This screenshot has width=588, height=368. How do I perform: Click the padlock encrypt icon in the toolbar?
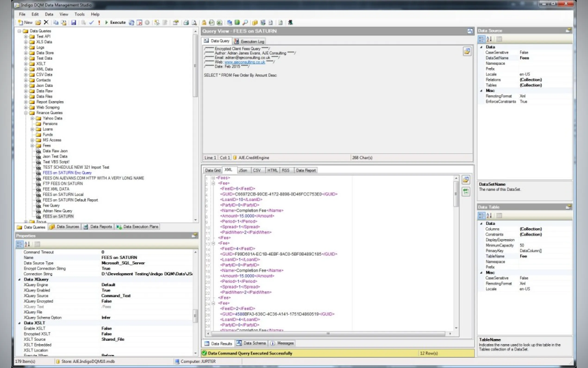pos(204,23)
